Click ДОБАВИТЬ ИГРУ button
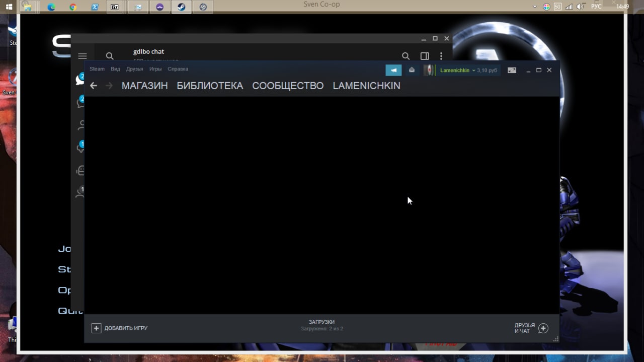 pos(120,328)
